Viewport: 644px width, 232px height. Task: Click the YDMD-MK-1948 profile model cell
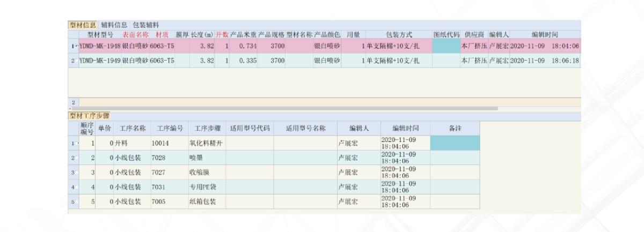tap(100, 47)
